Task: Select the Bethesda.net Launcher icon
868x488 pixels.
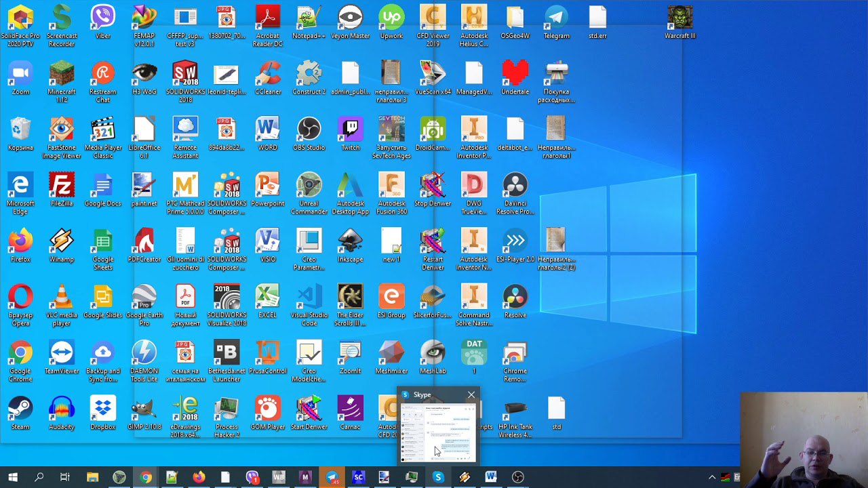Action: coord(226,361)
